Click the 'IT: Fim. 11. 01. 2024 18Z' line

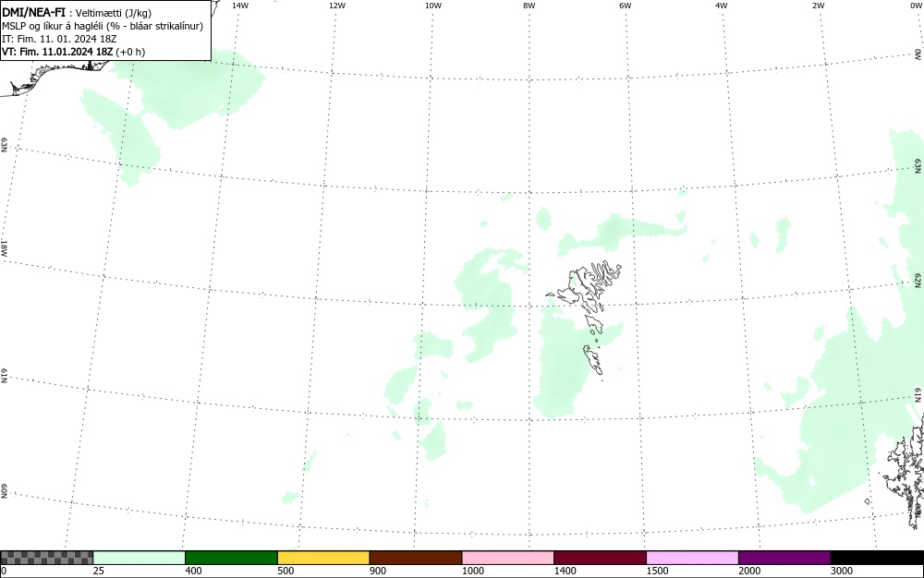[59, 39]
